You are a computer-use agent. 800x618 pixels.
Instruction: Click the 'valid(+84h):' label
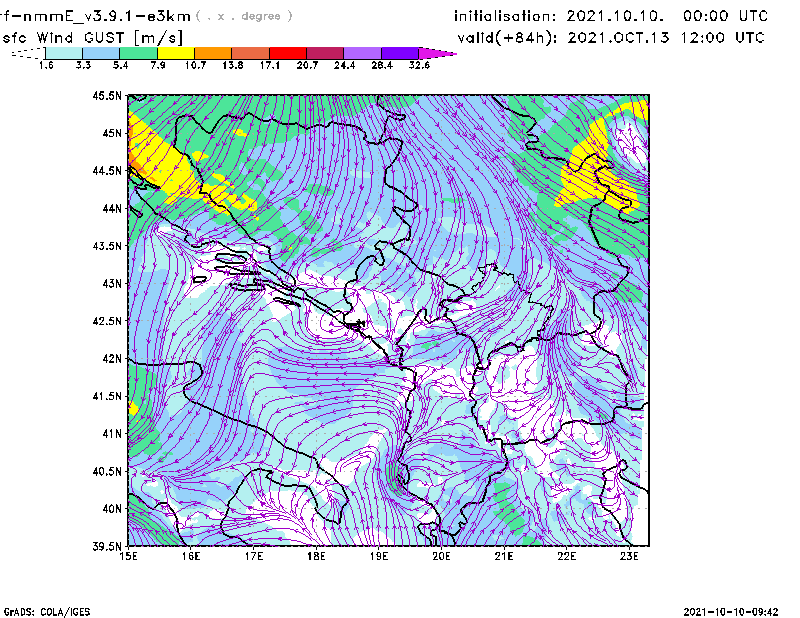[x=508, y=38]
